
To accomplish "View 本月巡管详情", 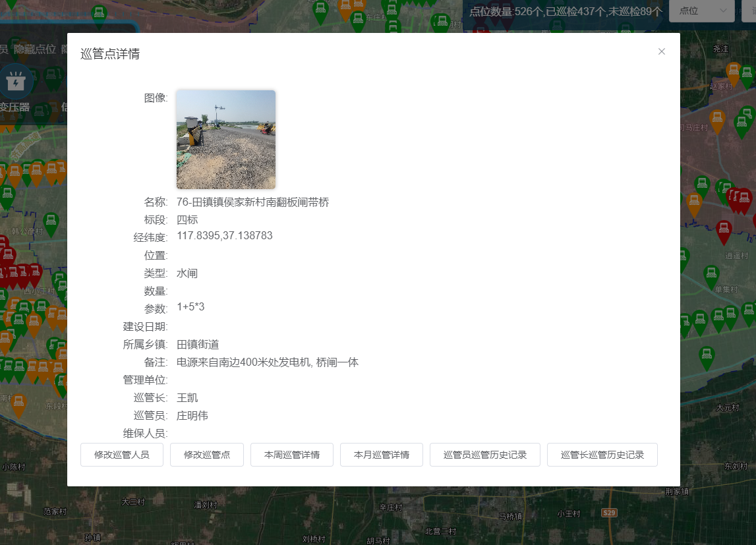I will (x=382, y=455).
